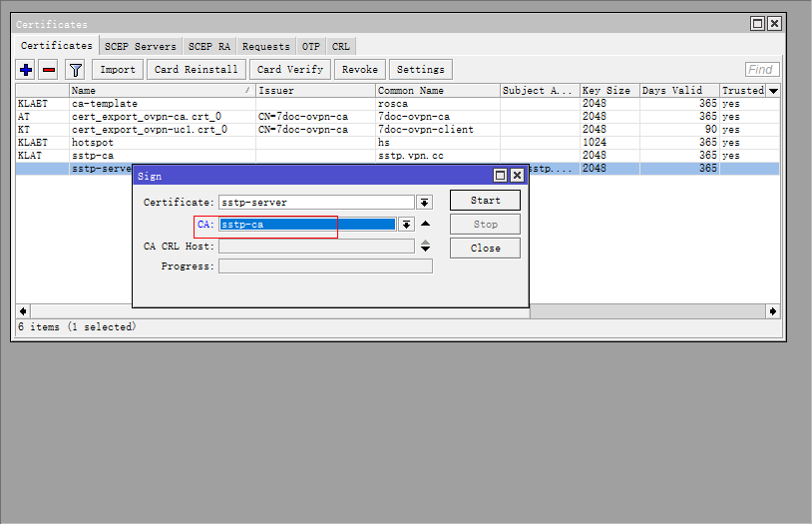
Task: Toggle the CA CRL Host expander arrows
Action: pos(425,246)
